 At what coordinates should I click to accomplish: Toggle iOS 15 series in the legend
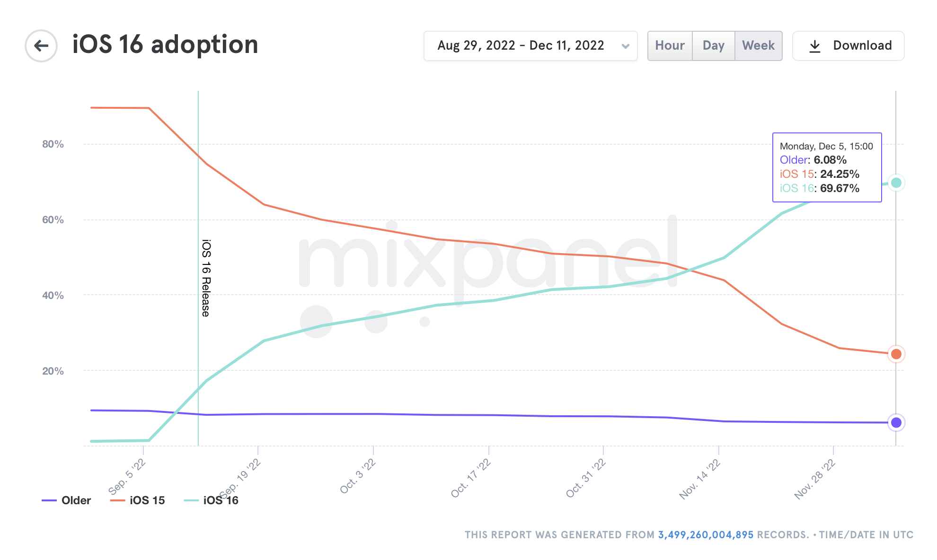coord(147,500)
